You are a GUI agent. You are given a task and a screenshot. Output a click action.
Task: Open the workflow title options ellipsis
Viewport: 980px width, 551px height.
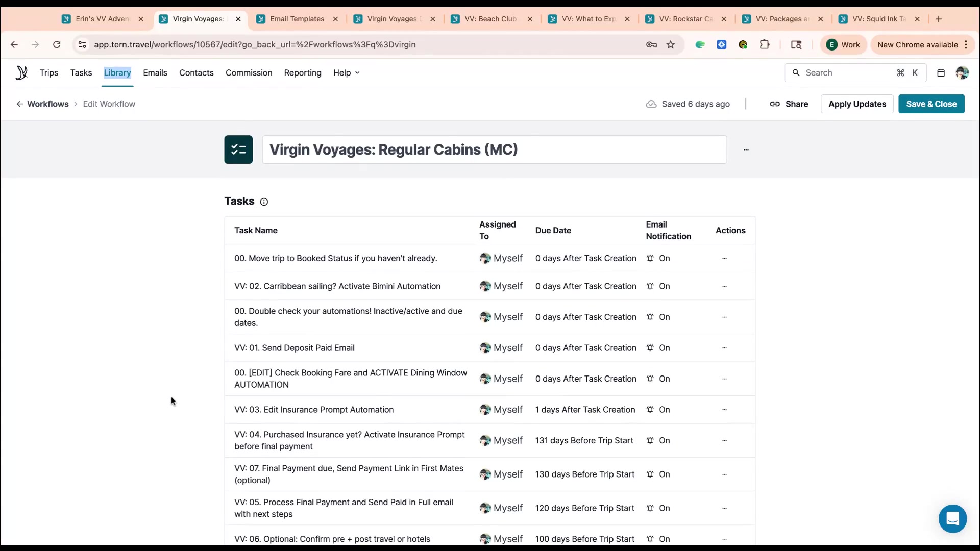click(746, 149)
